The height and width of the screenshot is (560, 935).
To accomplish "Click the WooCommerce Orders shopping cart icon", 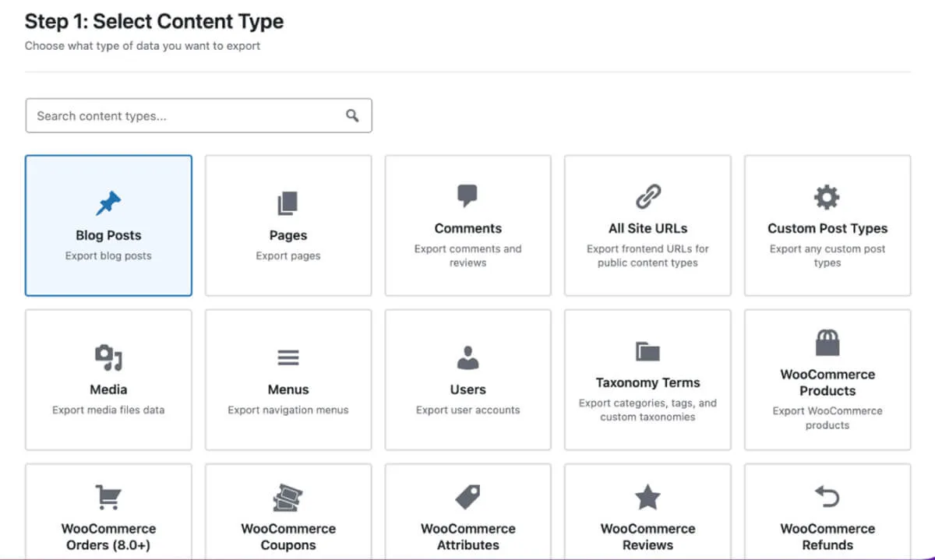I will [108, 497].
